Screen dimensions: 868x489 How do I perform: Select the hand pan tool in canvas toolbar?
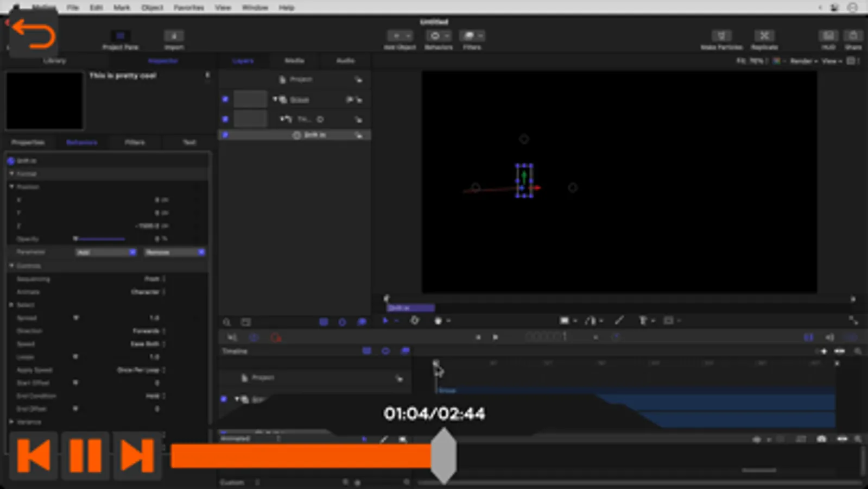[x=439, y=321]
